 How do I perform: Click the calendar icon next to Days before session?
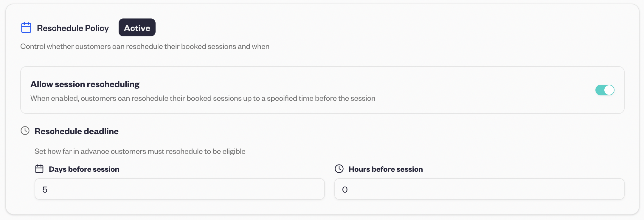pos(39,169)
